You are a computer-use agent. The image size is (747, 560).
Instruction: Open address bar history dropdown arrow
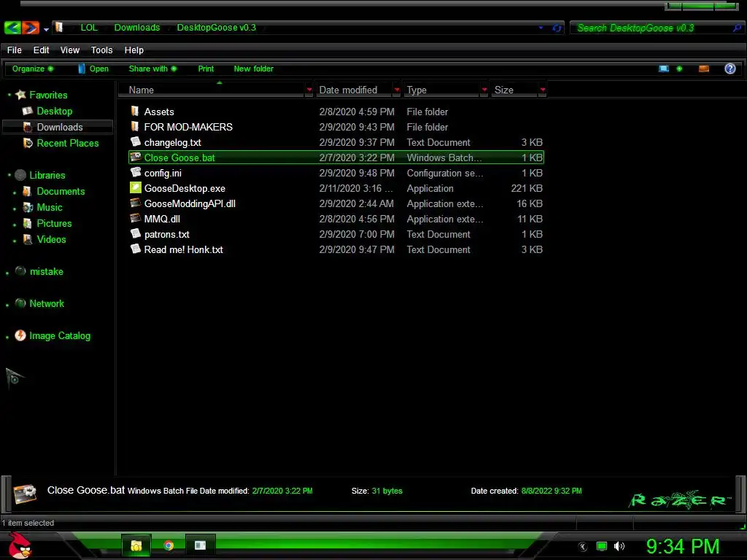point(541,28)
